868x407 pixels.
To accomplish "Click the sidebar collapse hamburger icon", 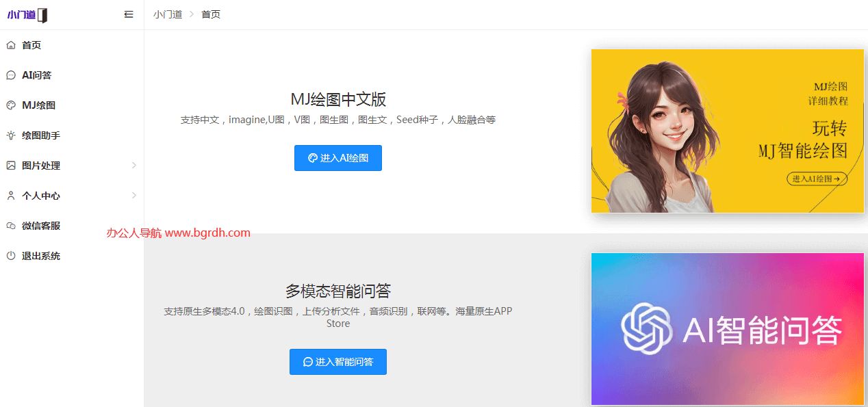I will click(129, 14).
